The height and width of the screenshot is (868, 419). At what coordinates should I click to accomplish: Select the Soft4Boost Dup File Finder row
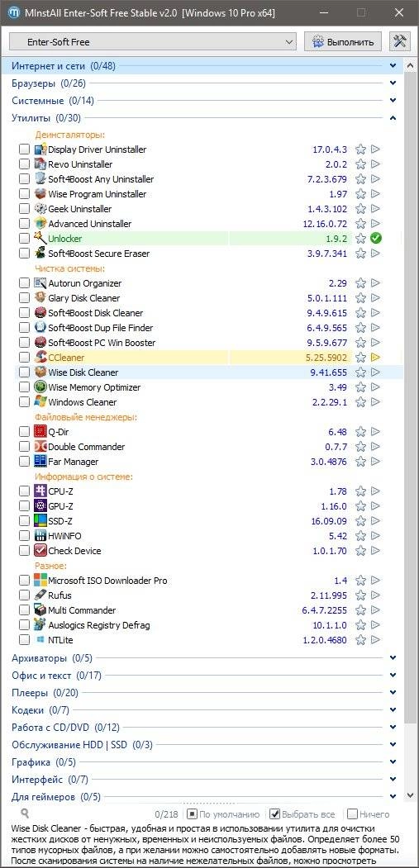[210, 328]
